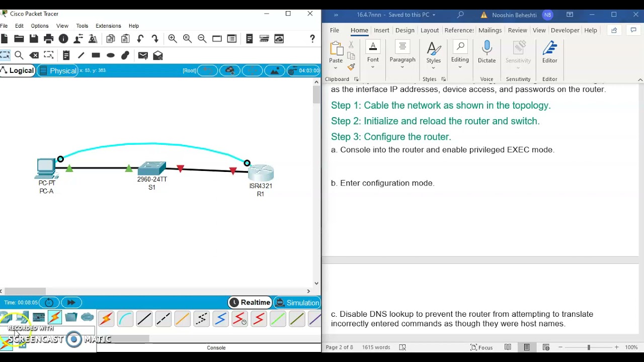Image resolution: width=644 pixels, height=362 pixels.
Task: Expand the Font group dropdown
Action: (x=373, y=67)
